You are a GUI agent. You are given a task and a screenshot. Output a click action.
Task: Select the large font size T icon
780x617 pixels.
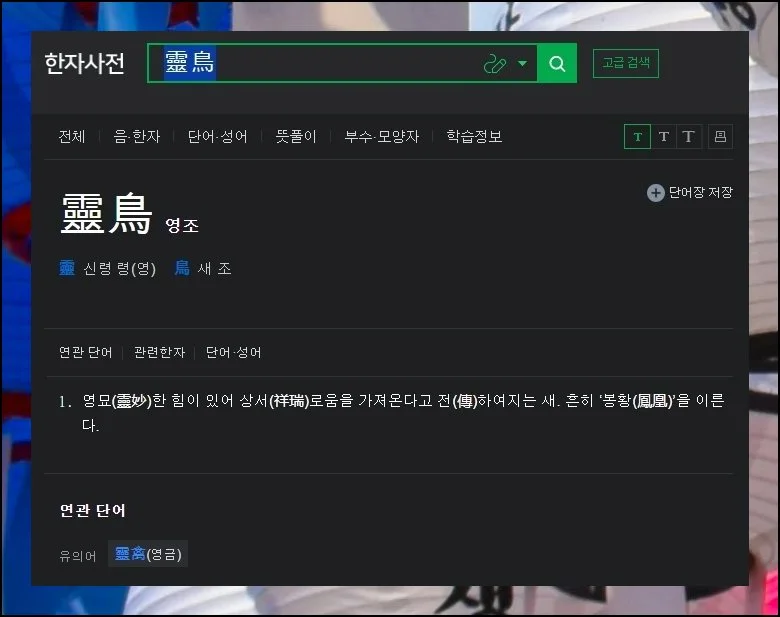689,136
